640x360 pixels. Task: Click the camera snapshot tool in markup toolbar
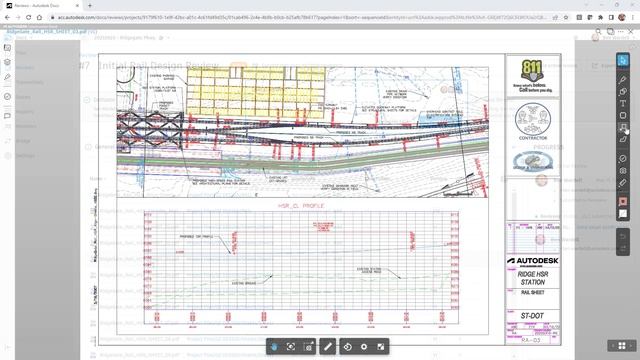point(622,171)
